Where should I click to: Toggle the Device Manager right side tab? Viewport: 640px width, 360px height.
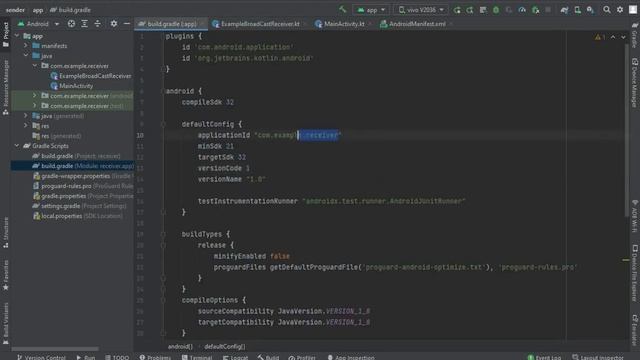[x=635, y=83]
